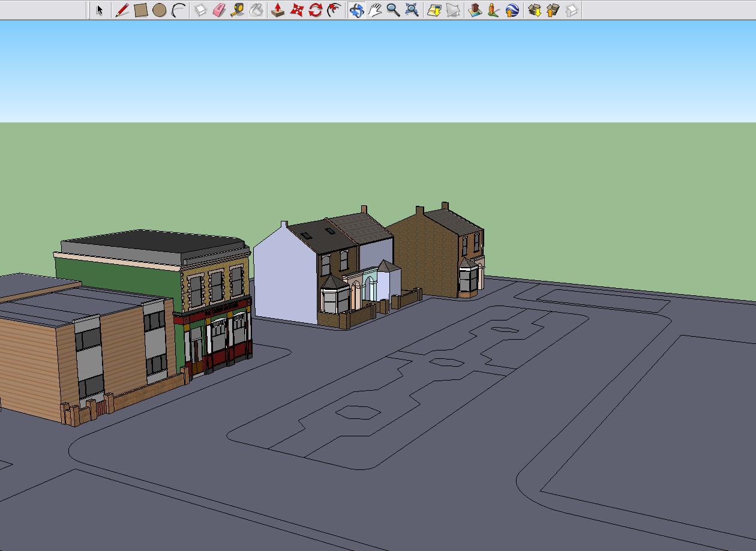The width and height of the screenshot is (756, 551).
Task: Activate the Pan hand tool
Action: 375,10
